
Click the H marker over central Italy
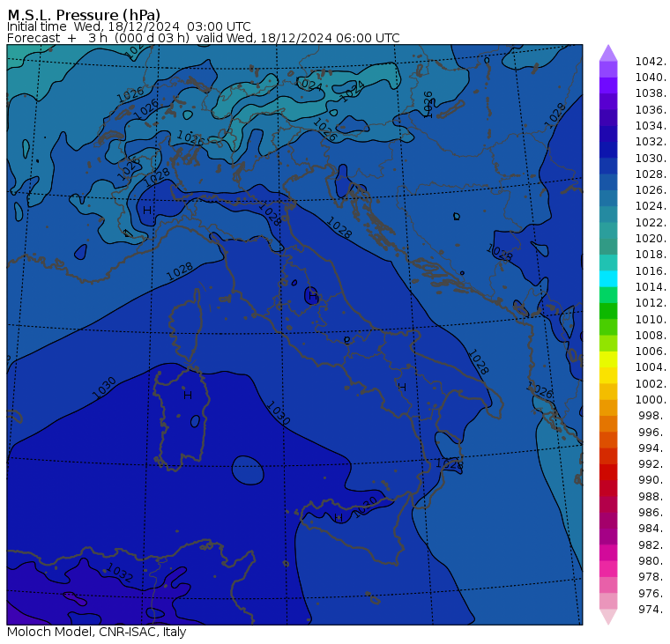coord(313,296)
